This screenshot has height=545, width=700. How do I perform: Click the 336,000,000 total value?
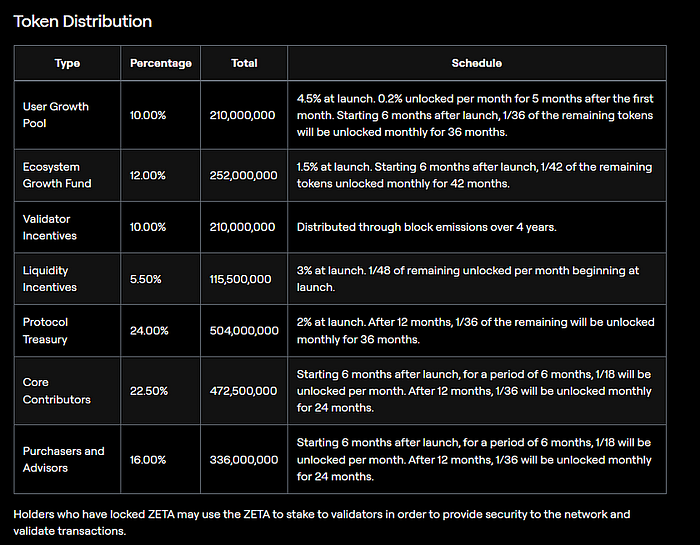[x=244, y=460]
